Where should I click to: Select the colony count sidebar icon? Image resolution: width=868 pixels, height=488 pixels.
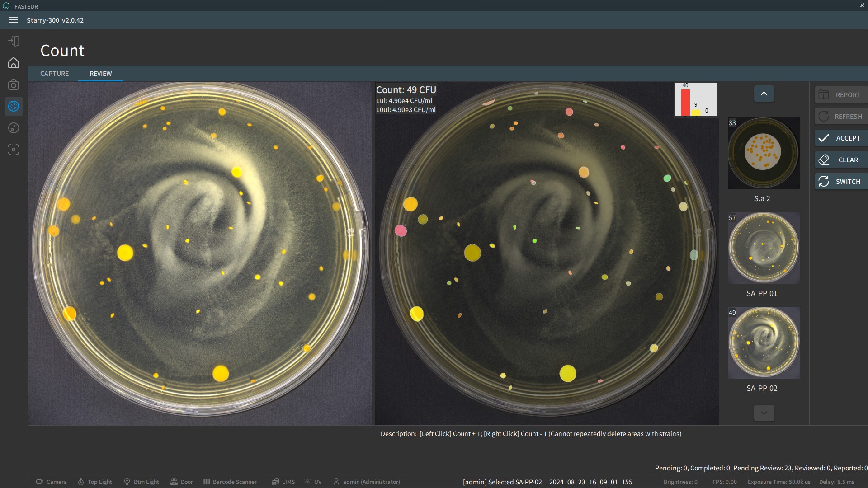point(14,106)
